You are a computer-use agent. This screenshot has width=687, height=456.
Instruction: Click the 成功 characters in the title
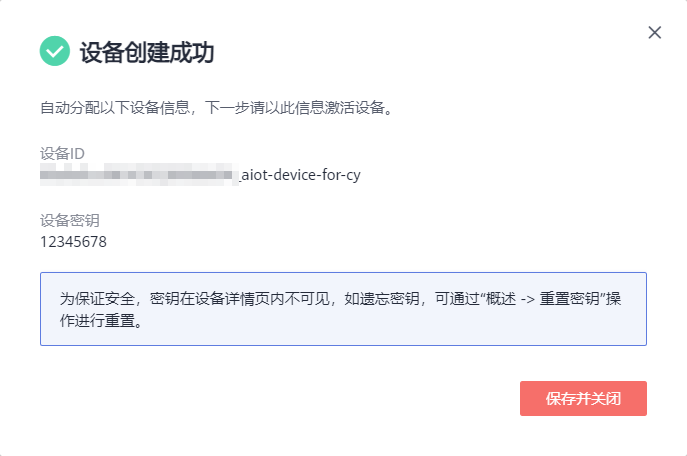[195, 52]
